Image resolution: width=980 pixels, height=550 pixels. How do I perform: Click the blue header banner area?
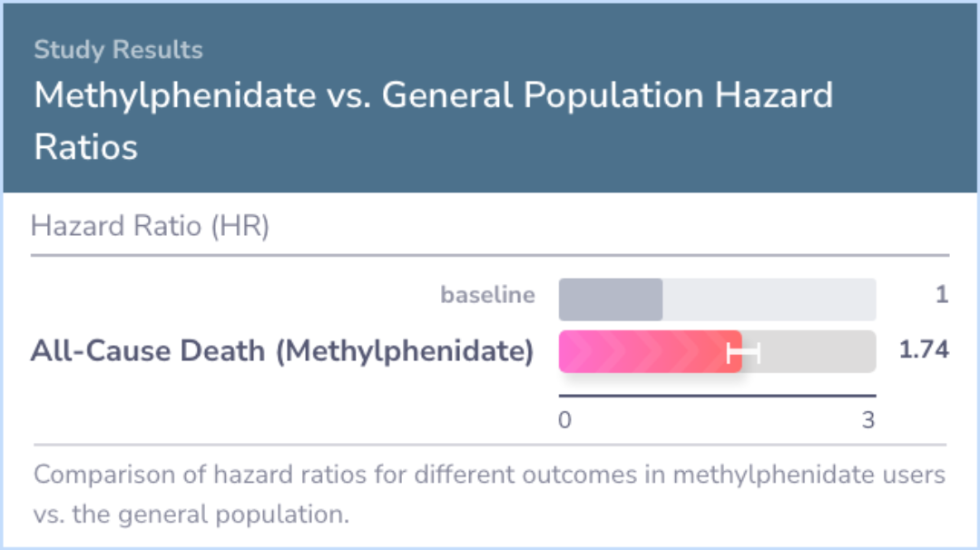point(490,98)
